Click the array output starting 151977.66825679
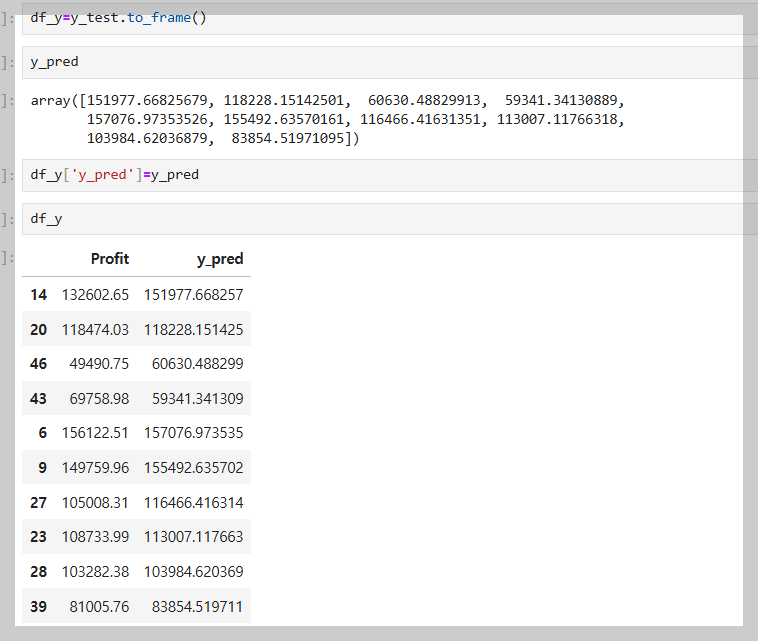The image size is (758, 641). (328, 119)
